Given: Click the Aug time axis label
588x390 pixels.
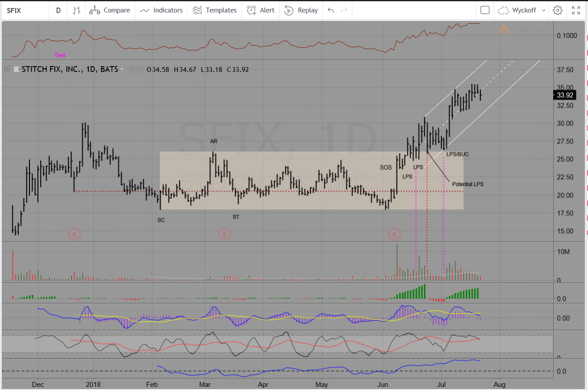Looking at the screenshot, I should 500,384.
